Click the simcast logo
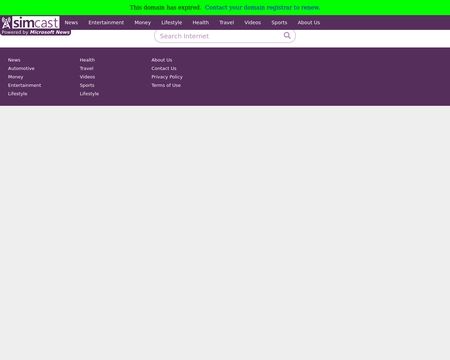The image size is (450, 360). pos(30,22)
